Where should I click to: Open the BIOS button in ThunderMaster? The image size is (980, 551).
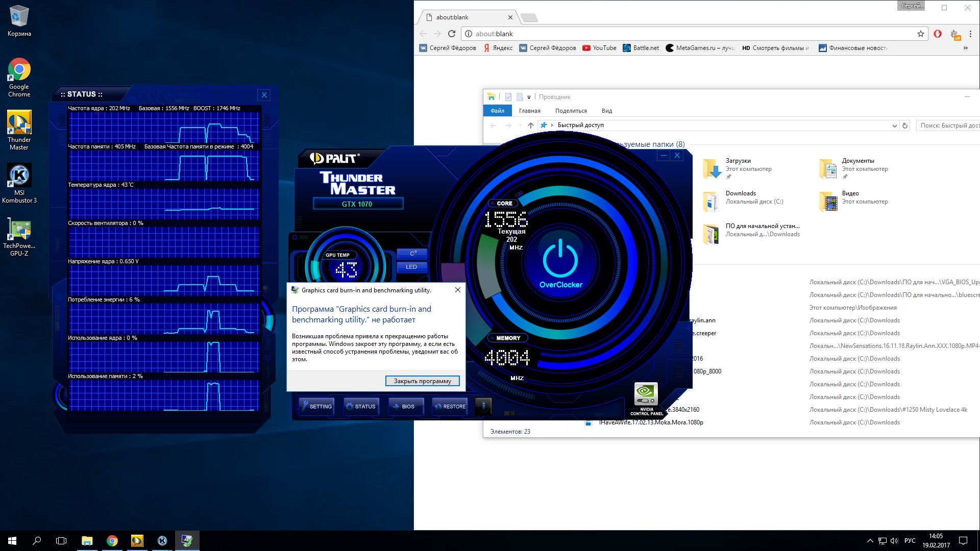(406, 406)
